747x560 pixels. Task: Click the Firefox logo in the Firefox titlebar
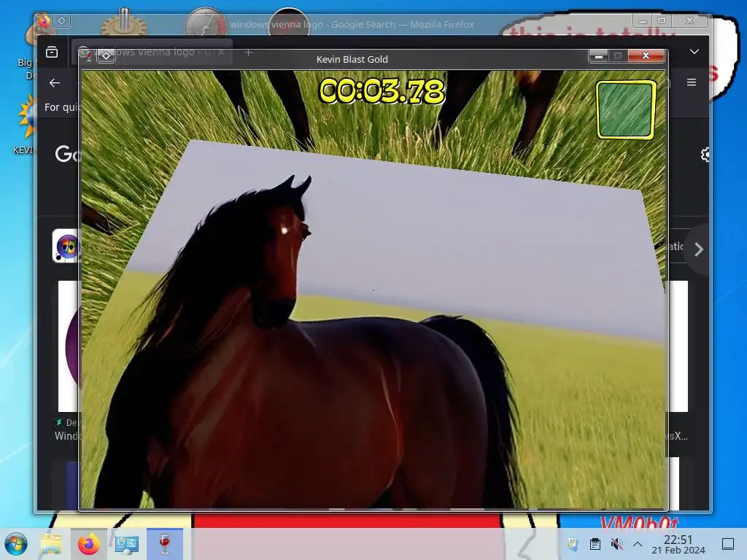pyautogui.click(x=44, y=21)
